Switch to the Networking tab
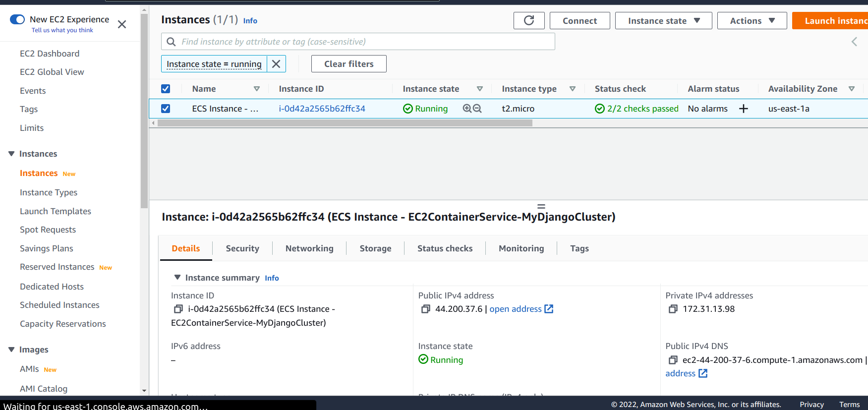Image resolution: width=868 pixels, height=410 pixels. (309, 248)
